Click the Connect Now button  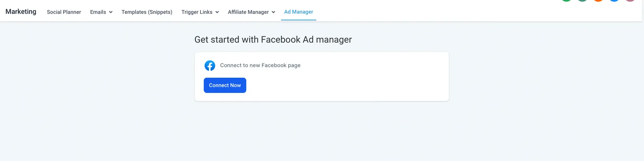coord(225,85)
